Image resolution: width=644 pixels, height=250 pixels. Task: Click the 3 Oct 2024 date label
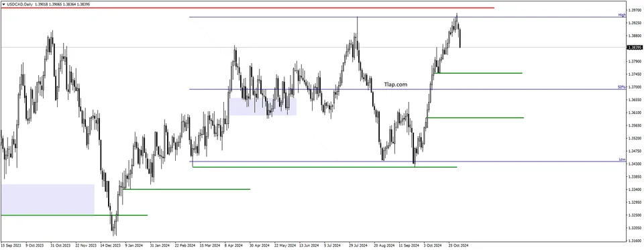click(x=433, y=245)
